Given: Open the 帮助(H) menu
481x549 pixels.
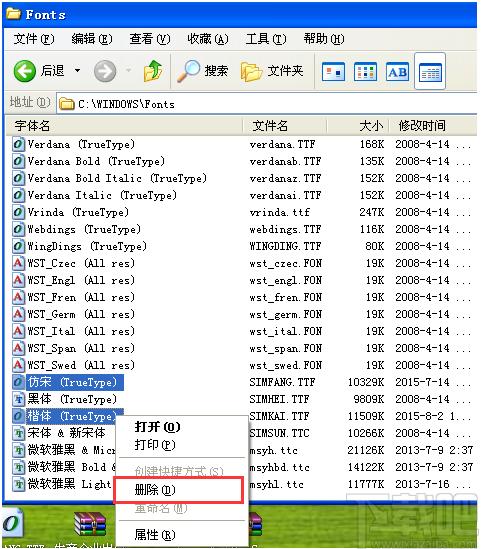Looking at the screenshot, I should 324,39.
